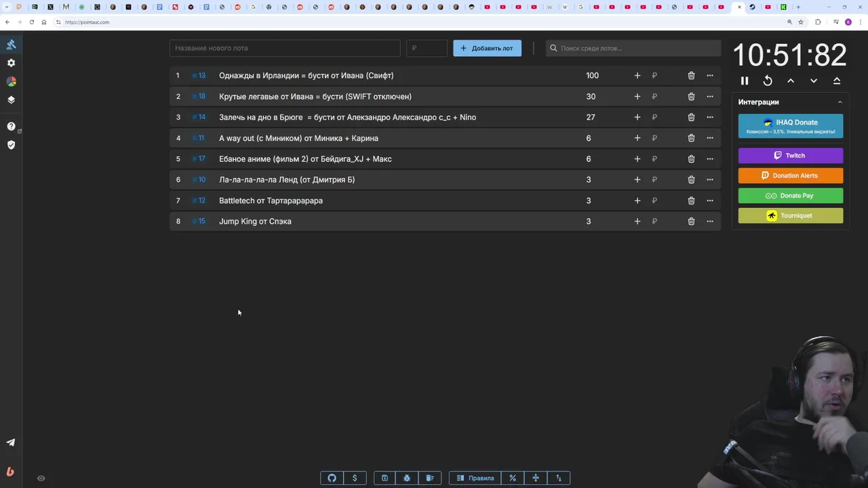Click the double-up timer increase icon
The image size is (868, 488).
[837, 81]
